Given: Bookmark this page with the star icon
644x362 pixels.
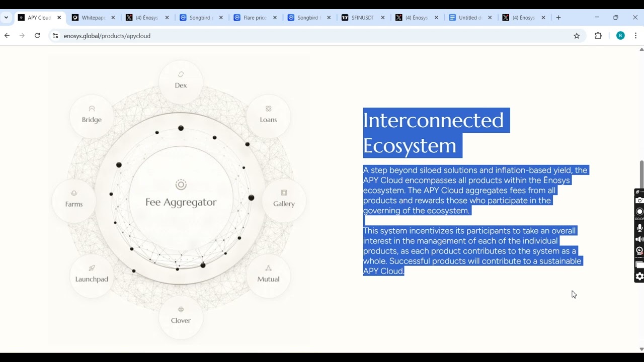Looking at the screenshot, I should pyautogui.click(x=577, y=36).
